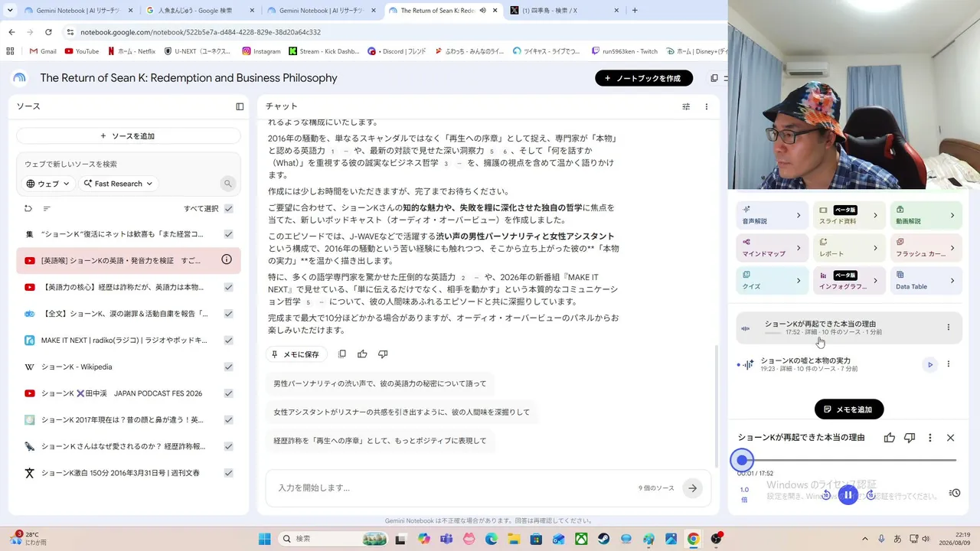Click thumbs up under the chat response

(x=362, y=354)
